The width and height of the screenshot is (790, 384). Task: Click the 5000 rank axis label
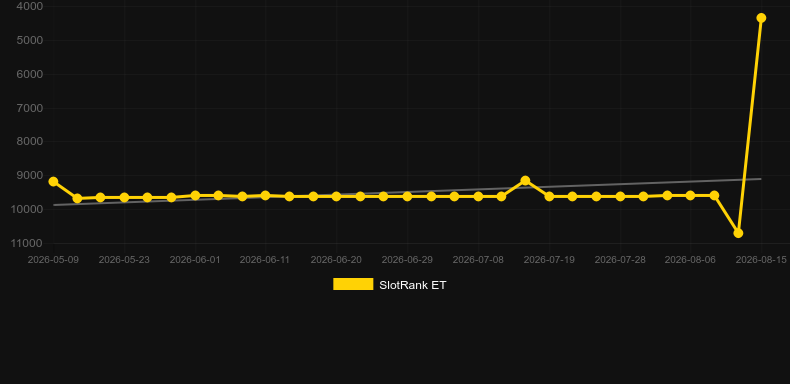click(30, 40)
